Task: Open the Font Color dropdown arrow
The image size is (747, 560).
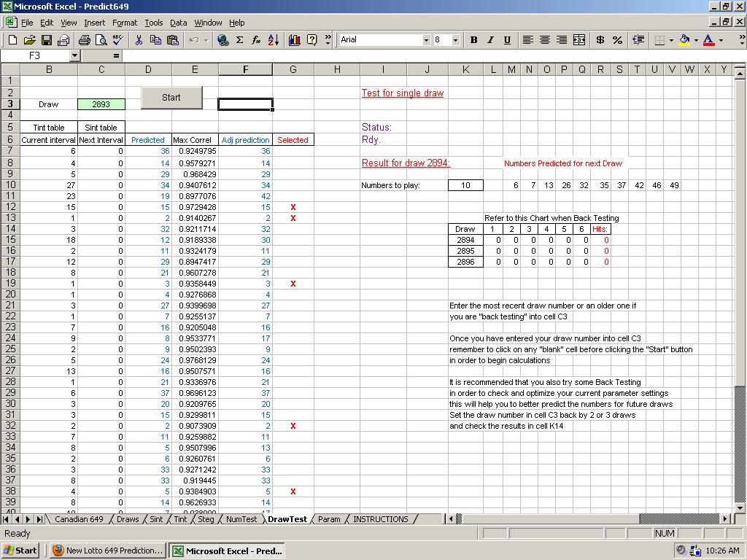Action: point(721,40)
